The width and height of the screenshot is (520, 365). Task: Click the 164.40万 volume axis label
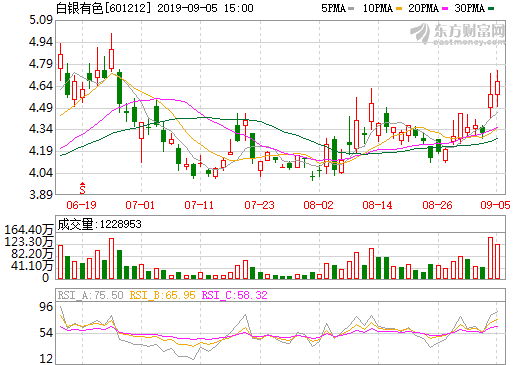(29, 230)
